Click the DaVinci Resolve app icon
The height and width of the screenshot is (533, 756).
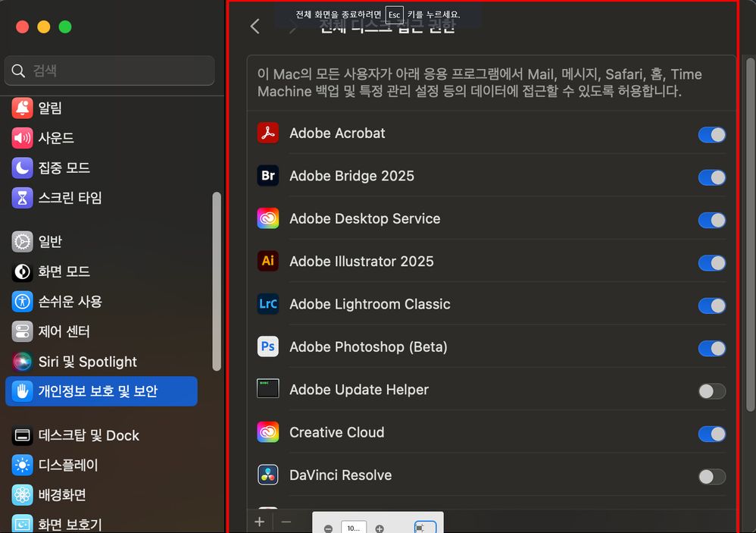(267, 475)
